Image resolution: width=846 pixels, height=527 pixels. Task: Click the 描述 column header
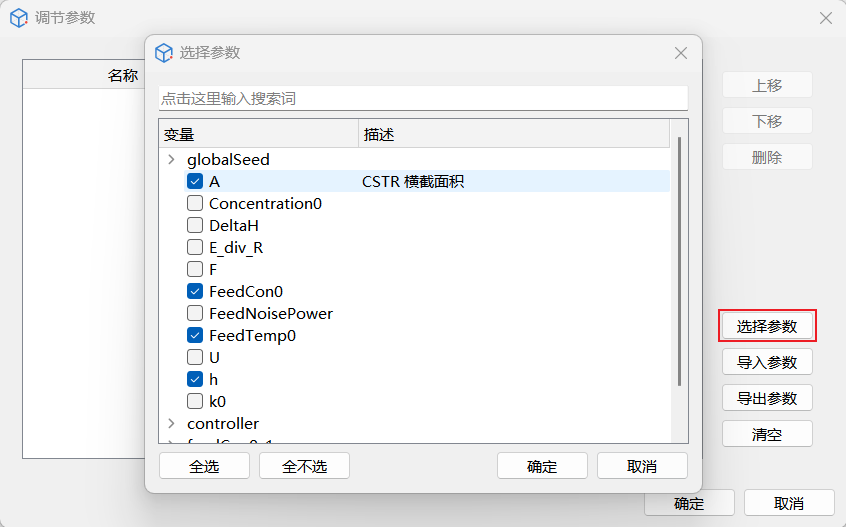[x=513, y=134]
